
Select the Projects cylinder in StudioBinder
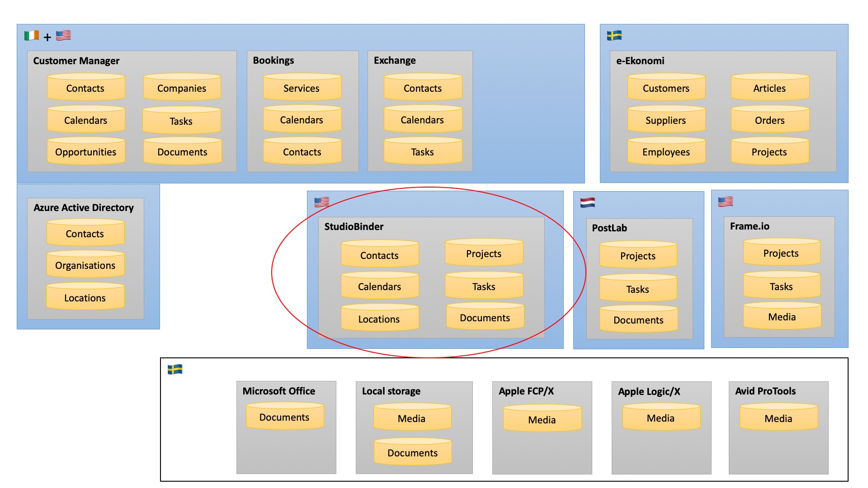point(484,252)
